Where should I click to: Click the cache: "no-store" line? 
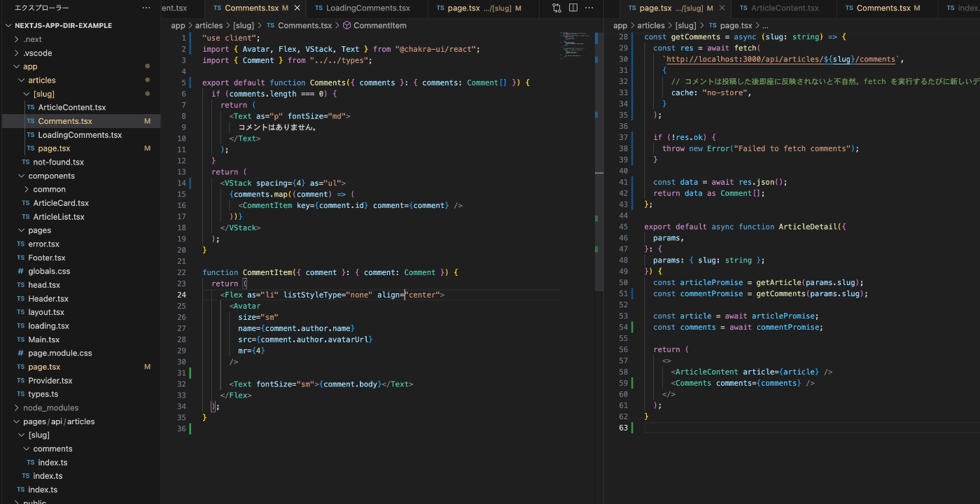click(711, 93)
